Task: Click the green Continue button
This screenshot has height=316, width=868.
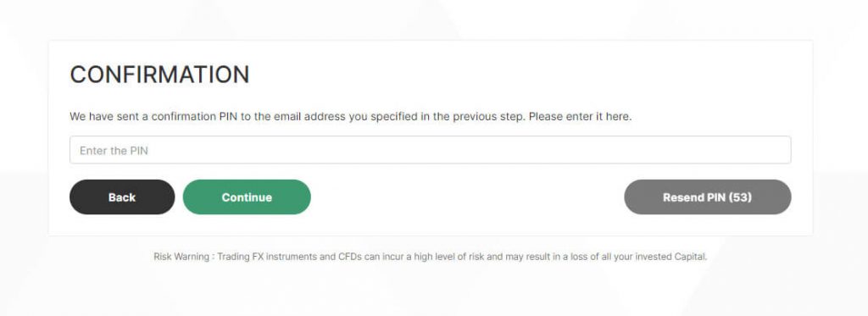Action: 247,197
